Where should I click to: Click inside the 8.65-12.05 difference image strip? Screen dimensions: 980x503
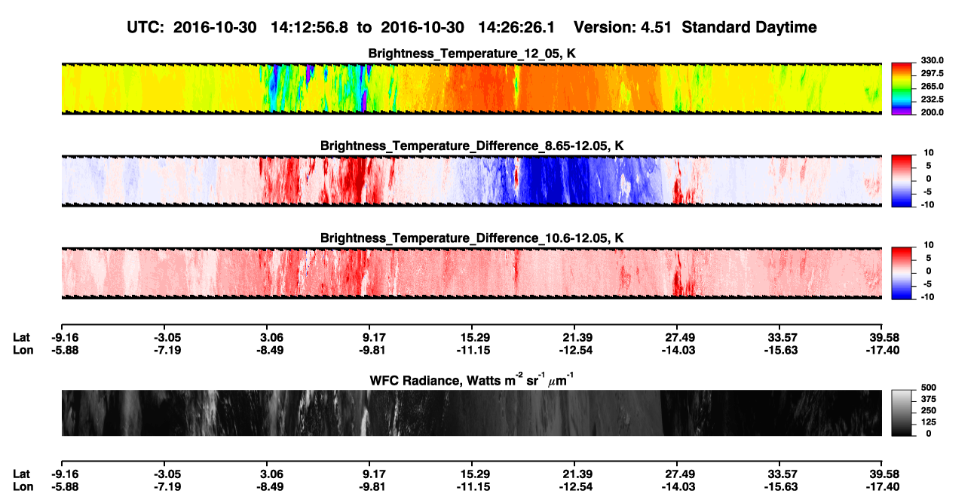coord(471,181)
